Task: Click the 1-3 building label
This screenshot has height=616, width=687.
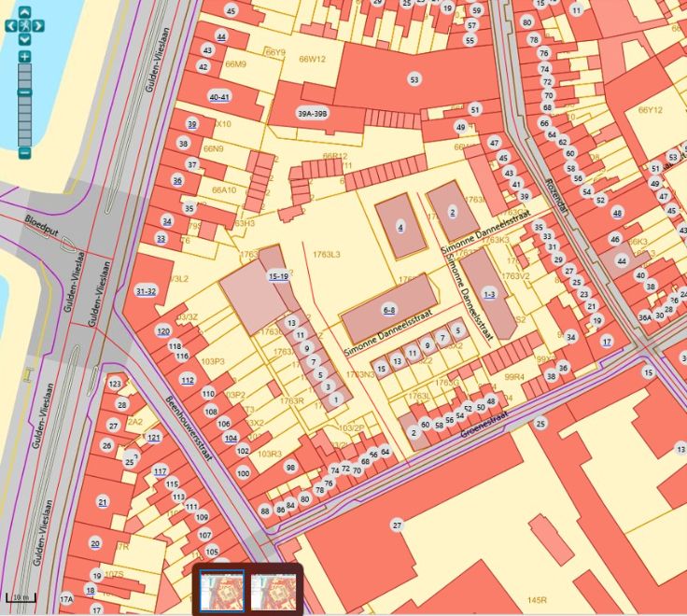Action: click(489, 294)
